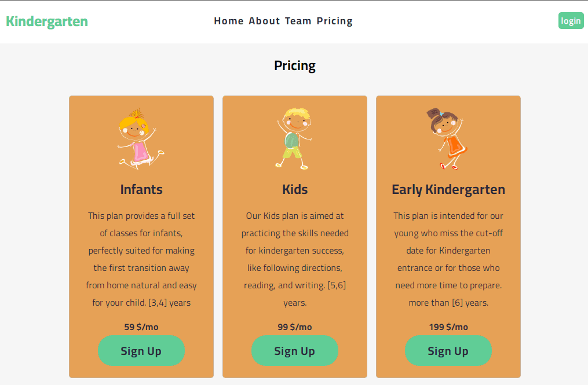This screenshot has width=588, height=385.
Task: Click the Infants card title
Action: [141, 189]
